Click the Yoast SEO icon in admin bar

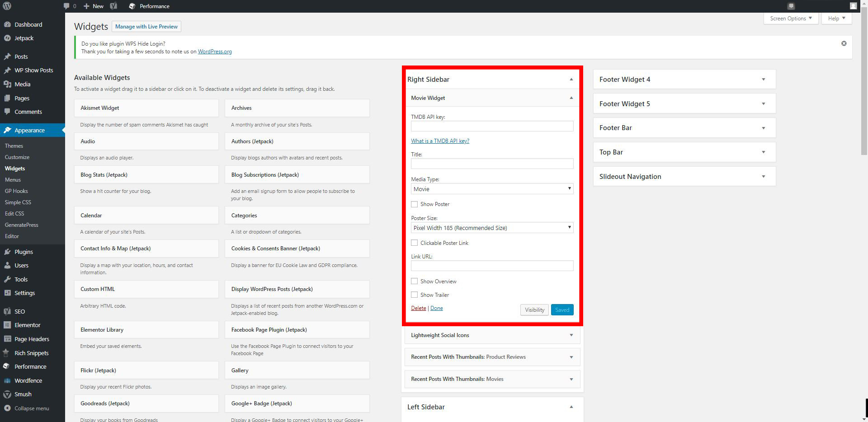pyautogui.click(x=113, y=6)
